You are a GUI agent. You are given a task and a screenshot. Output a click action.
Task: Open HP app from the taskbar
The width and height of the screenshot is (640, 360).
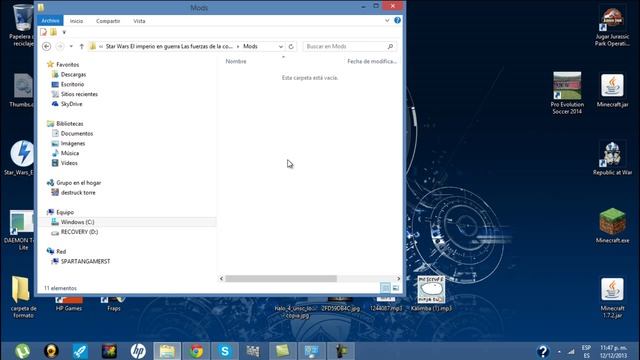tap(138, 351)
